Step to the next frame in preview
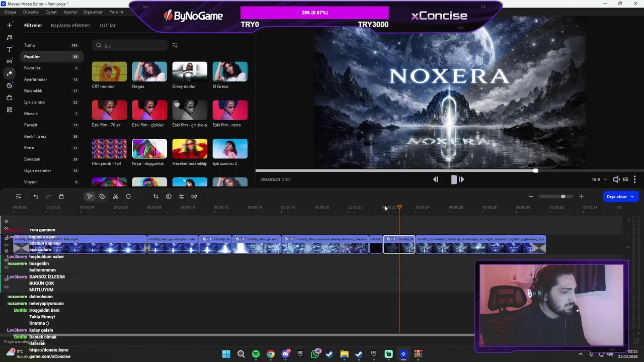The width and height of the screenshot is (644, 362). (462, 179)
